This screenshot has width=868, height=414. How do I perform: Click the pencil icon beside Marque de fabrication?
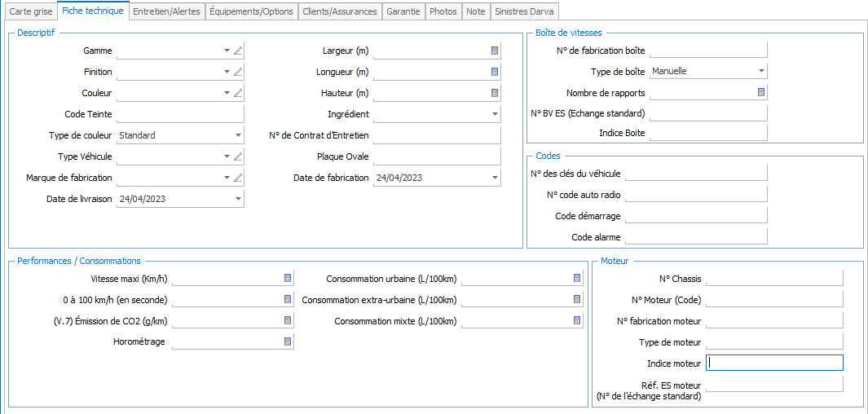(x=238, y=178)
